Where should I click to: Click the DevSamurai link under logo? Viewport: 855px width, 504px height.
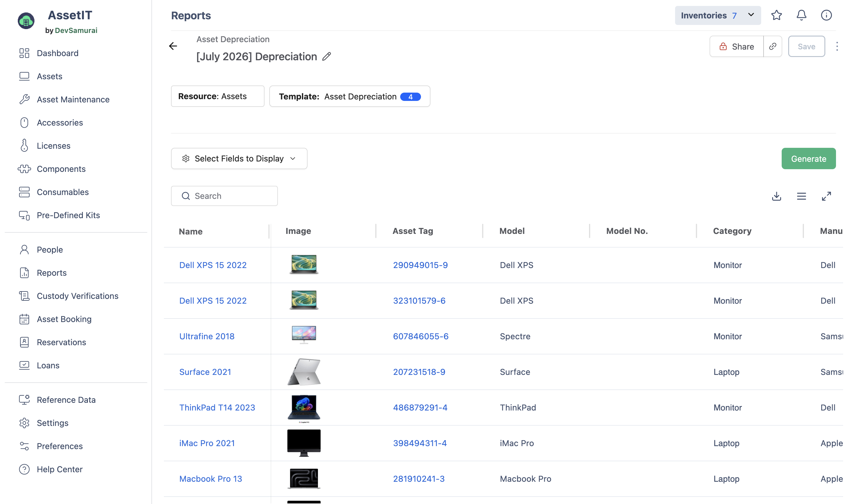76,31
